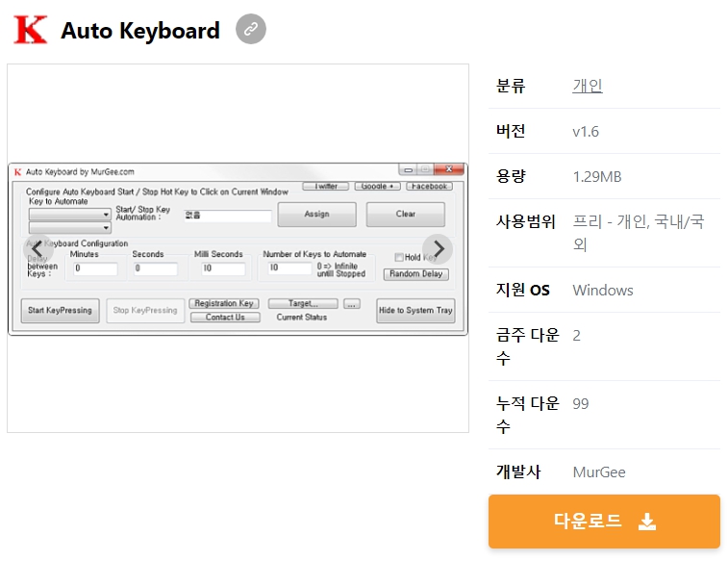
Task: Click the Clear button in screenshot
Action: point(405,214)
